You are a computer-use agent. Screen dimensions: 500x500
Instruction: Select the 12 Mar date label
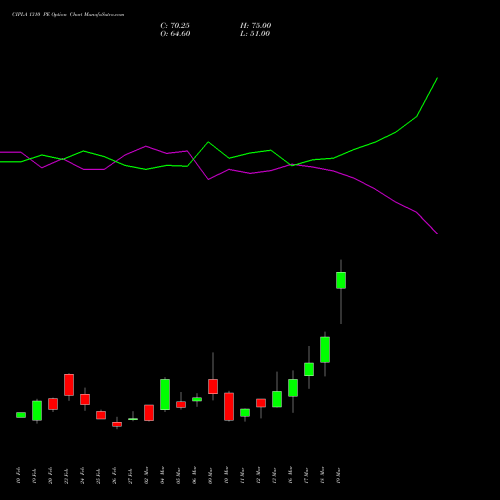coord(258,476)
